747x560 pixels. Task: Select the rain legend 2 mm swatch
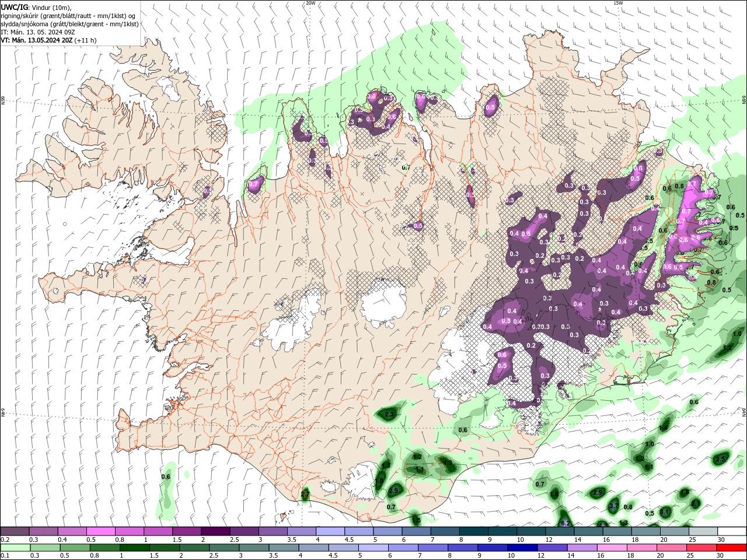[194, 548]
